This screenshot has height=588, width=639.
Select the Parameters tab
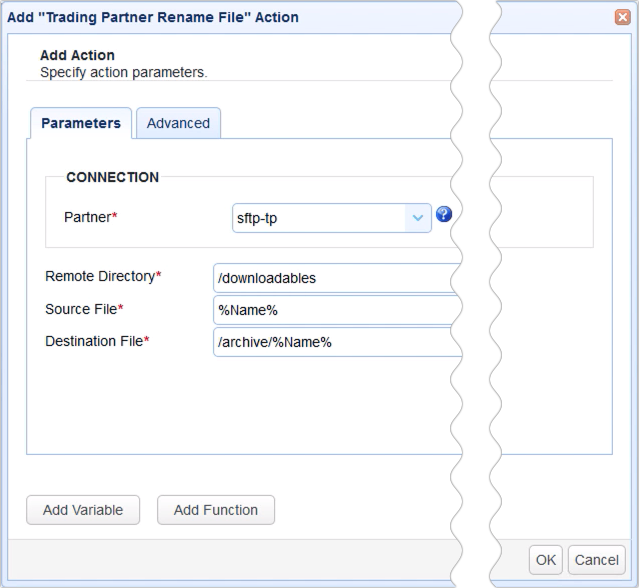click(x=81, y=123)
